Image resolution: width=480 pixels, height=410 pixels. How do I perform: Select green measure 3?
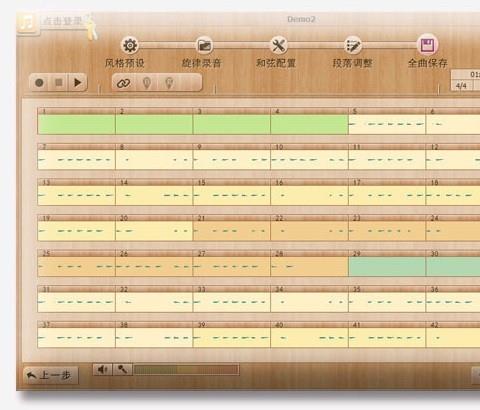(x=232, y=125)
